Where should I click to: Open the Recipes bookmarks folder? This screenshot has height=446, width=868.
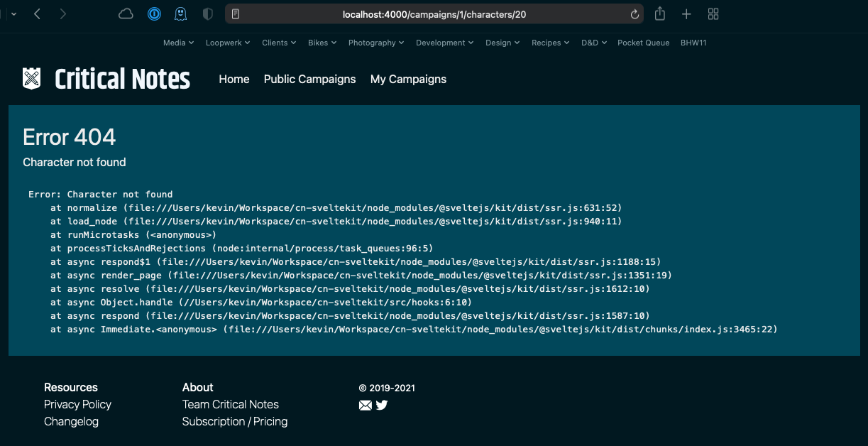click(x=551, y=43)
